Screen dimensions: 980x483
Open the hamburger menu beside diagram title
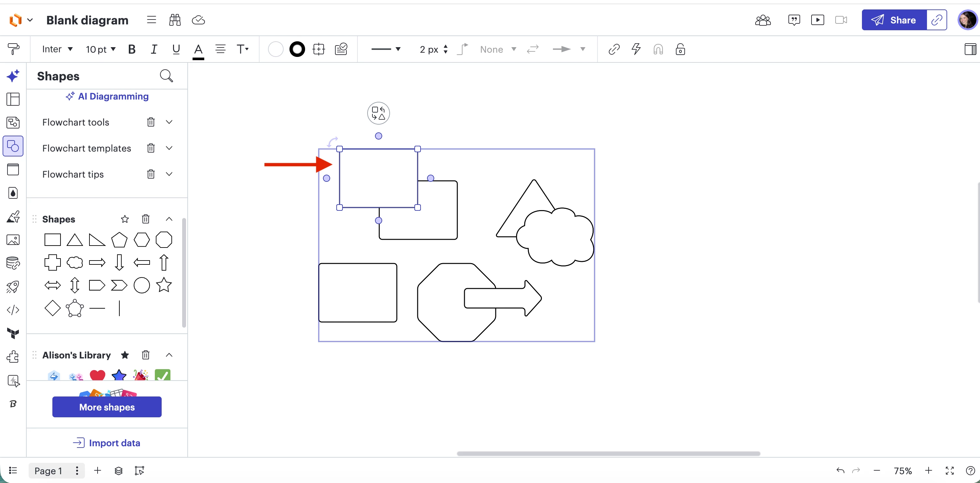click(152, 20)
